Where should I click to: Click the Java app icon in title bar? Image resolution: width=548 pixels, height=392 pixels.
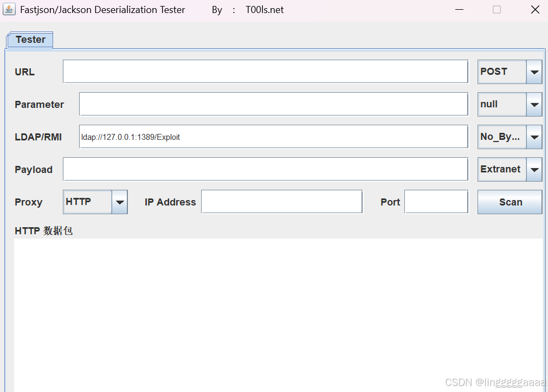(9, 9)
